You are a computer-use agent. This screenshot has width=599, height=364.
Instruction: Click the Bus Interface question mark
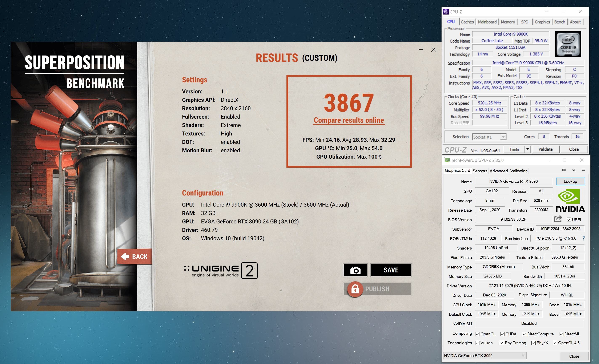(x=583, y=238)
